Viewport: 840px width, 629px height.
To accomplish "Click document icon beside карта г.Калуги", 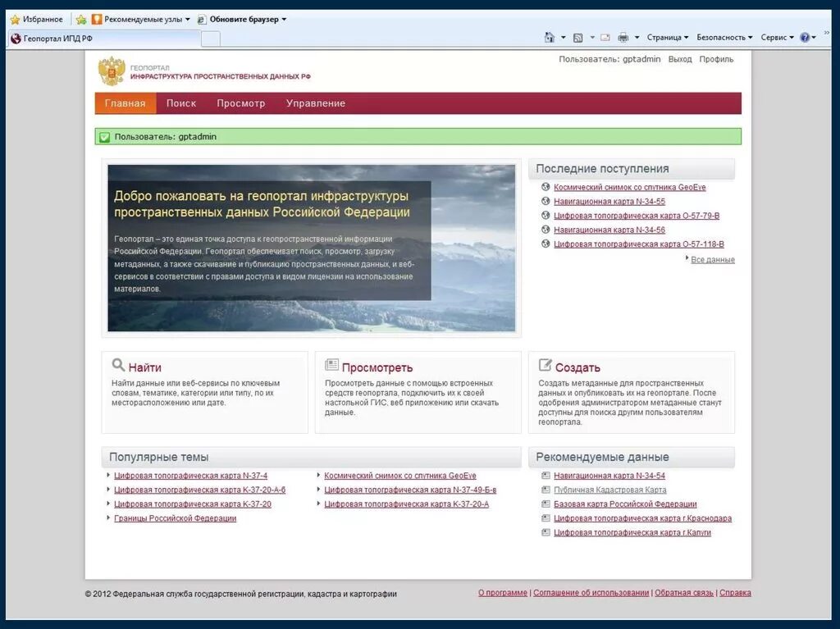I will click(x=546, y=532).
